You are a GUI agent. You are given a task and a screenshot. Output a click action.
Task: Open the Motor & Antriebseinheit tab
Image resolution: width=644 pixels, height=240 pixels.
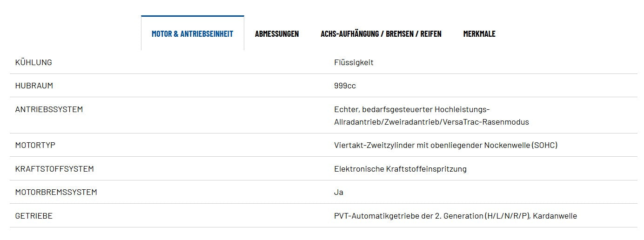(x=192, y=33)
